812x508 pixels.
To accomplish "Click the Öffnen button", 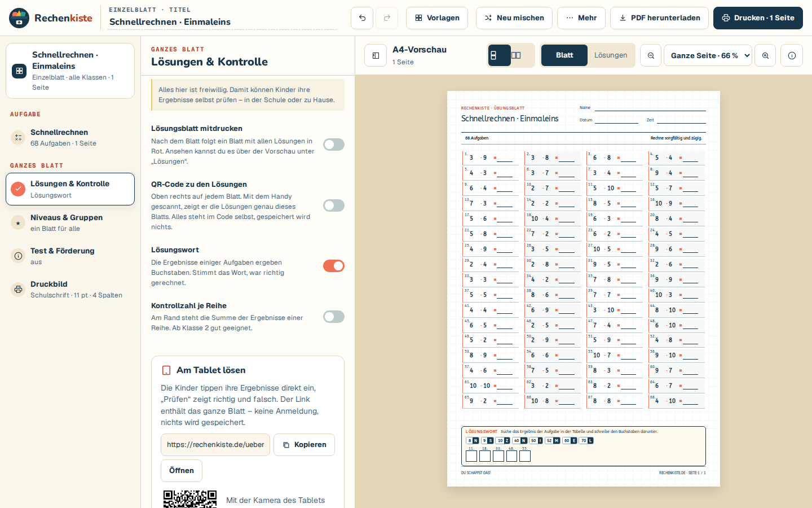I will [182, 471].
